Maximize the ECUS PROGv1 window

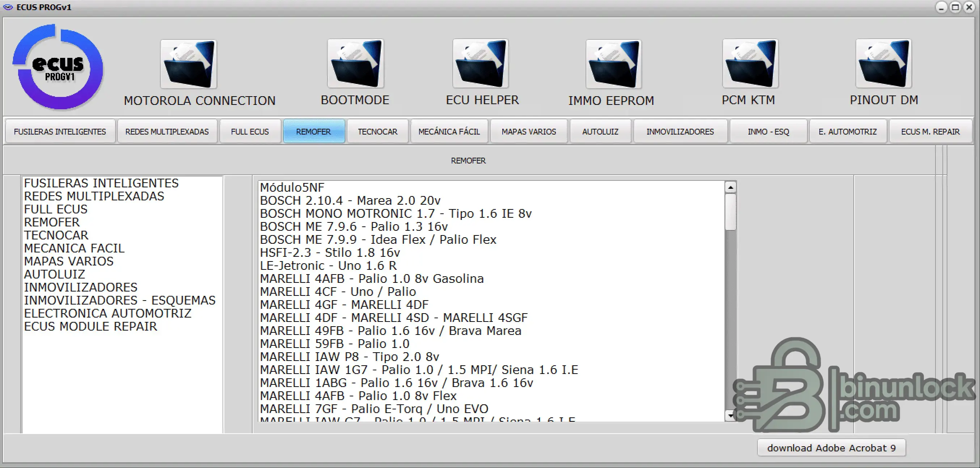pos(955,7)
